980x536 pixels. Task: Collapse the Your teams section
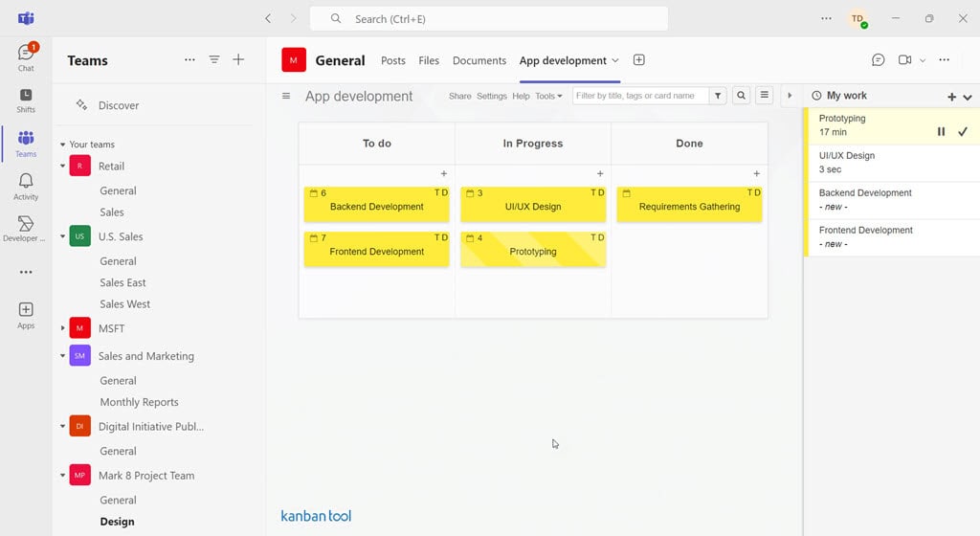62,145
